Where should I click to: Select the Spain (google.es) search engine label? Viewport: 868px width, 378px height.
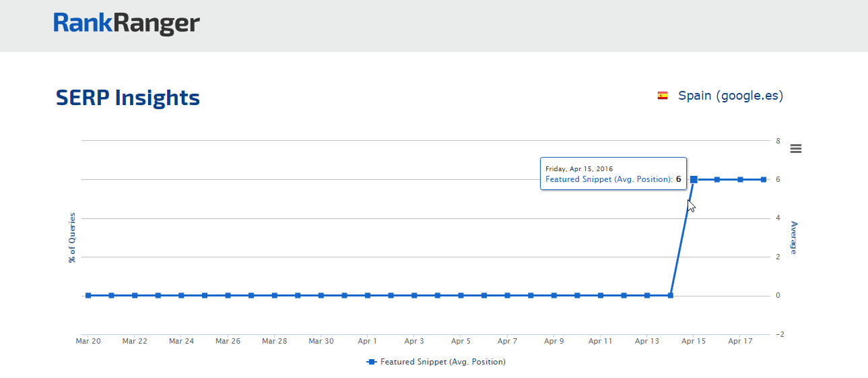pos(730,96)
